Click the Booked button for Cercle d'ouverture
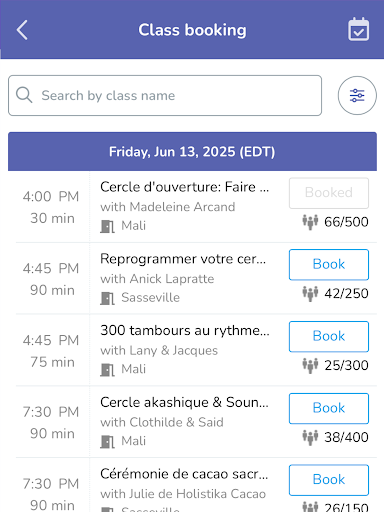 (329, 193)
